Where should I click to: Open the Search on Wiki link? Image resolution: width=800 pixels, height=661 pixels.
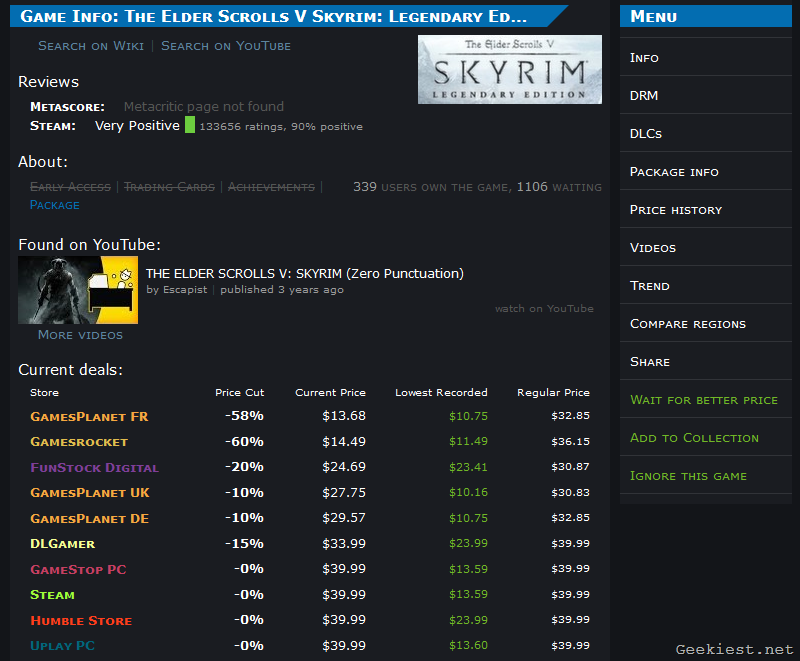tap(91, 45)
